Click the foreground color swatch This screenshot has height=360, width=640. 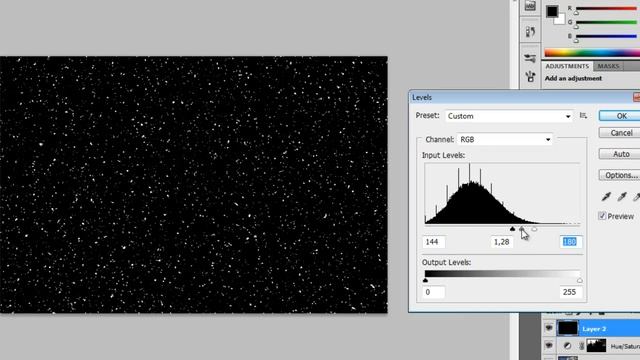click(552, 11)
